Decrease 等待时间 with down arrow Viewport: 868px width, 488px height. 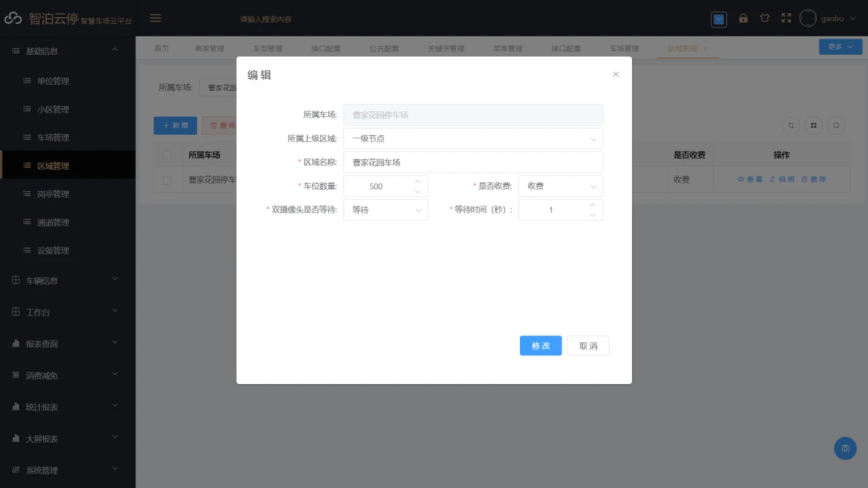(x=592, y=215)
